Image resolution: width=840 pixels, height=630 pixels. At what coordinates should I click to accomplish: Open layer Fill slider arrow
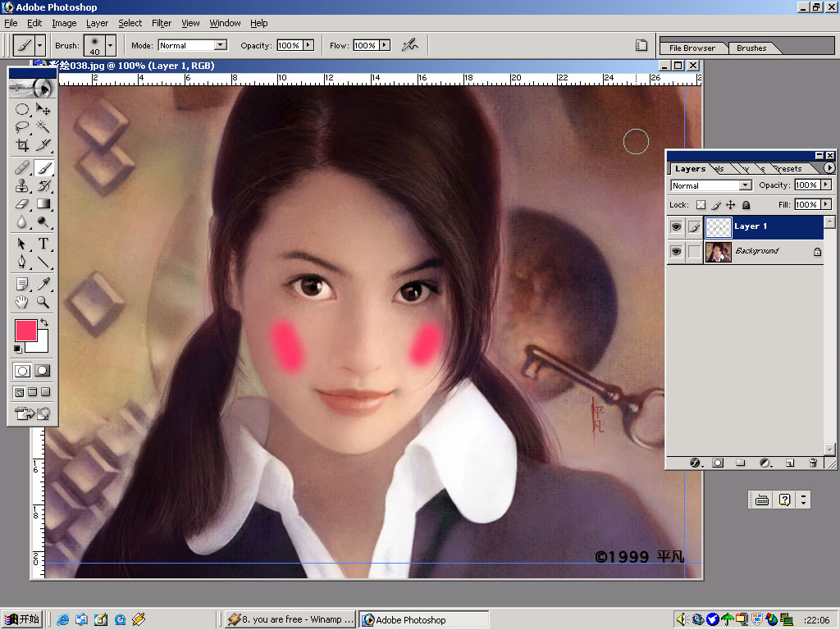point(826,204)
